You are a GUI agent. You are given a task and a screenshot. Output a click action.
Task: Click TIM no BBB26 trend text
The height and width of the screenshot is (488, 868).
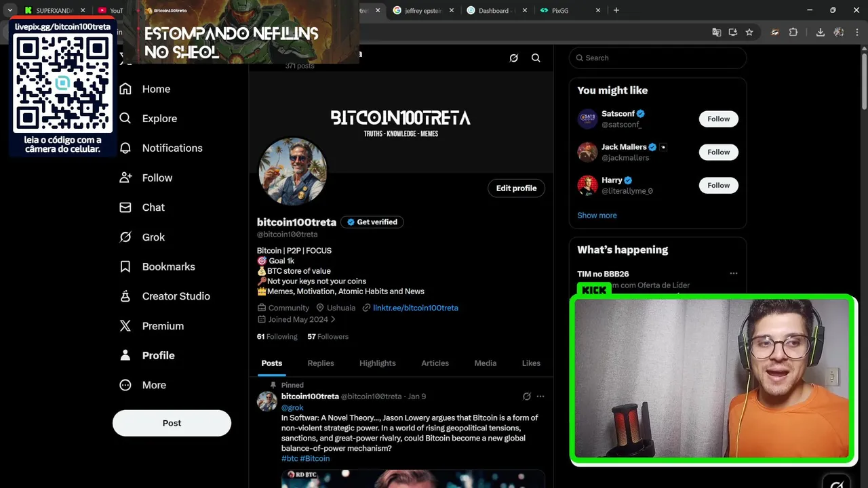tap(603, 274)
